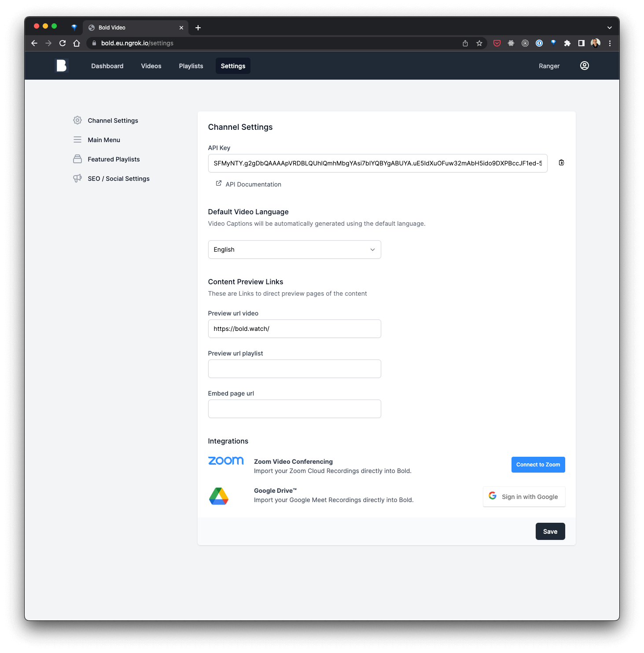Click the Bold logo in the navbar
The image size is (644, 653).
pyautogui.click(x=62, y=65)
